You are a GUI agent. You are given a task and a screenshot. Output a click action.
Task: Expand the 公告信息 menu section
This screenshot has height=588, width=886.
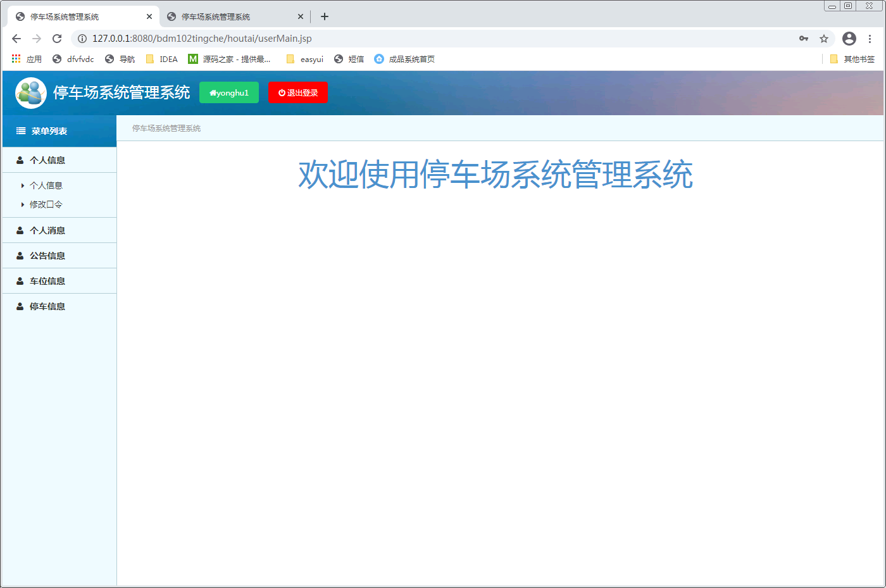pyautogui.click(x=59, y=256)
